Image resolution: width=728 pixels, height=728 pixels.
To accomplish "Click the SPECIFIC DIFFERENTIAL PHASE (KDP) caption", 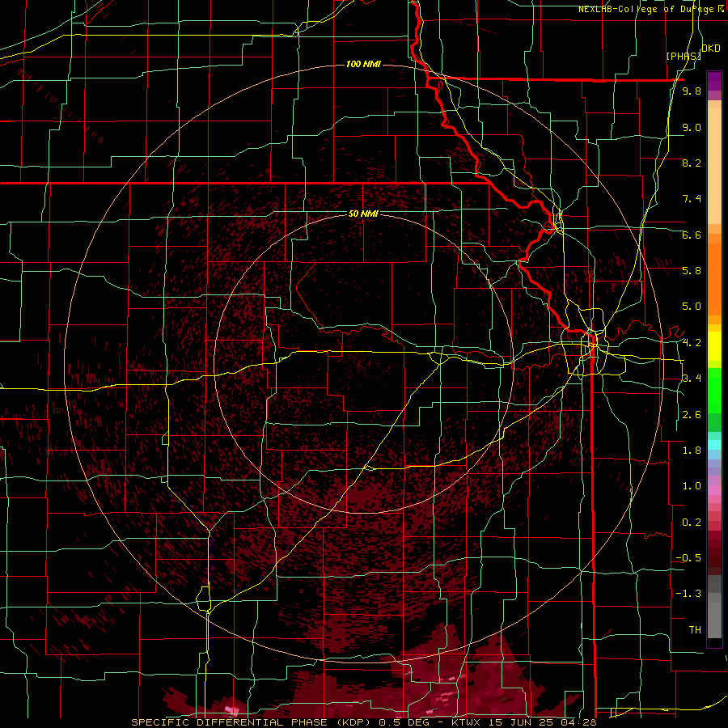I will (x=249, y=722).
